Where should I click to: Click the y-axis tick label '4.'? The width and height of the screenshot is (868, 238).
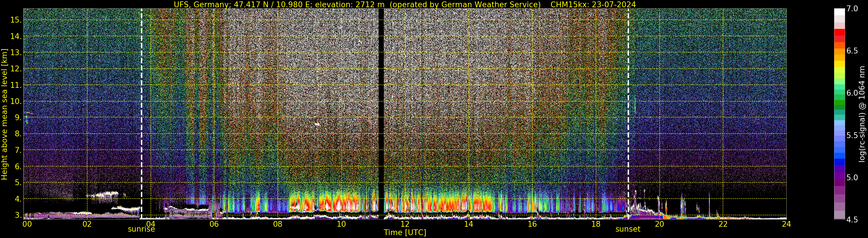(18, 199)
